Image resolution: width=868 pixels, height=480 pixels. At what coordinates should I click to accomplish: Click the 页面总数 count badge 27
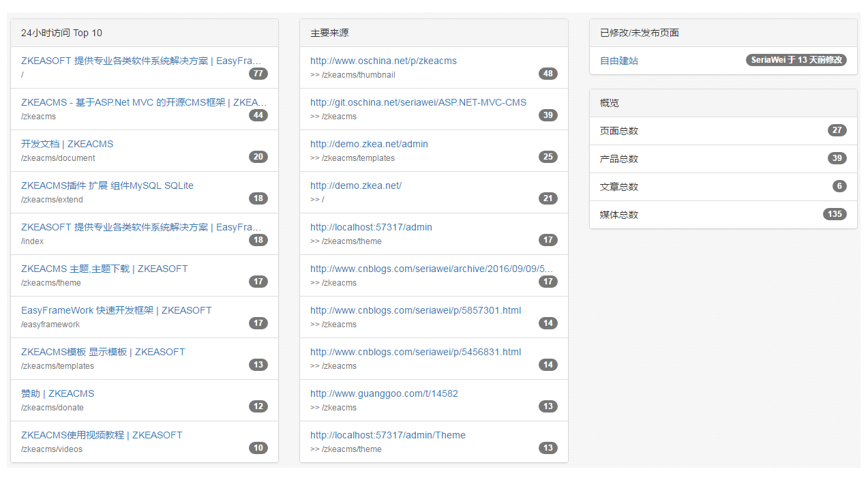pos(837,130)
